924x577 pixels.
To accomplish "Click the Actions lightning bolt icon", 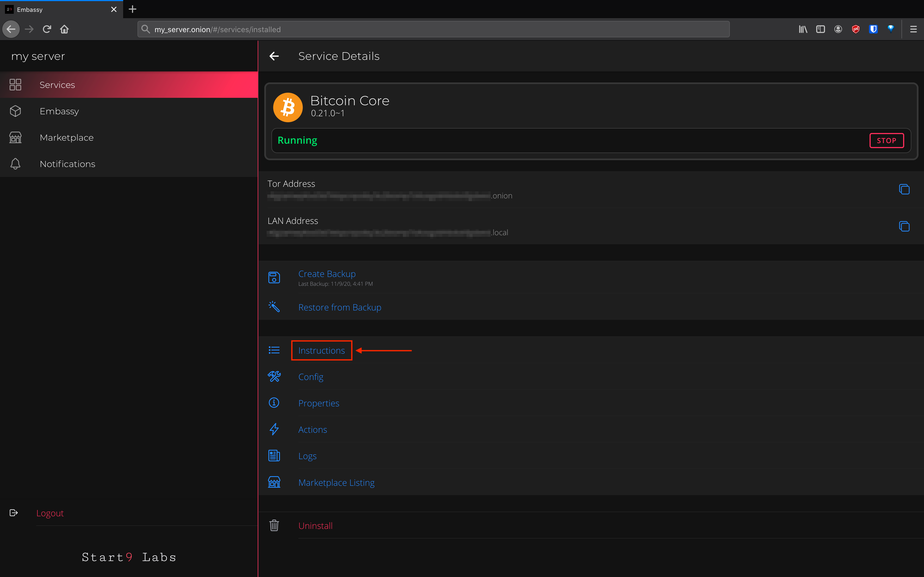I will [274, 429].
